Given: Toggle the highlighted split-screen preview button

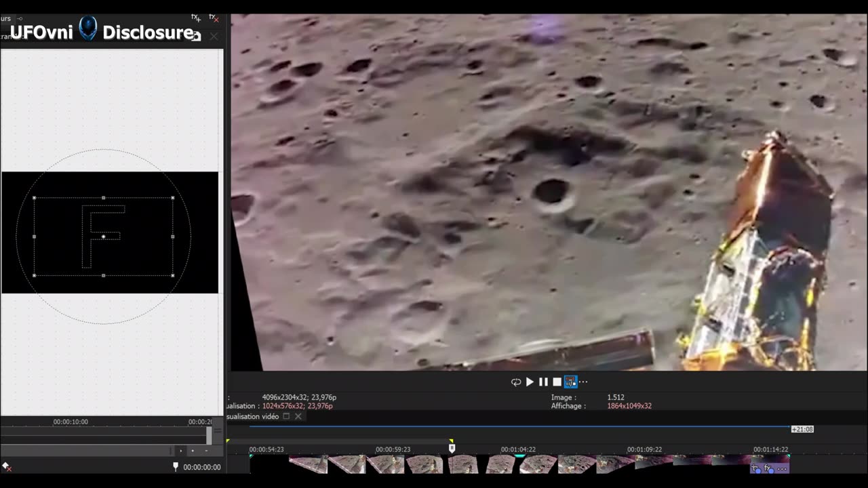Looking at the screenshot, I should click(570, 382).
